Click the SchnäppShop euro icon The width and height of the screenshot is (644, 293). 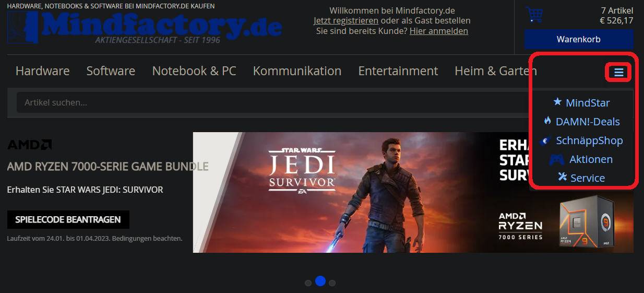click(x=545, y=140)
